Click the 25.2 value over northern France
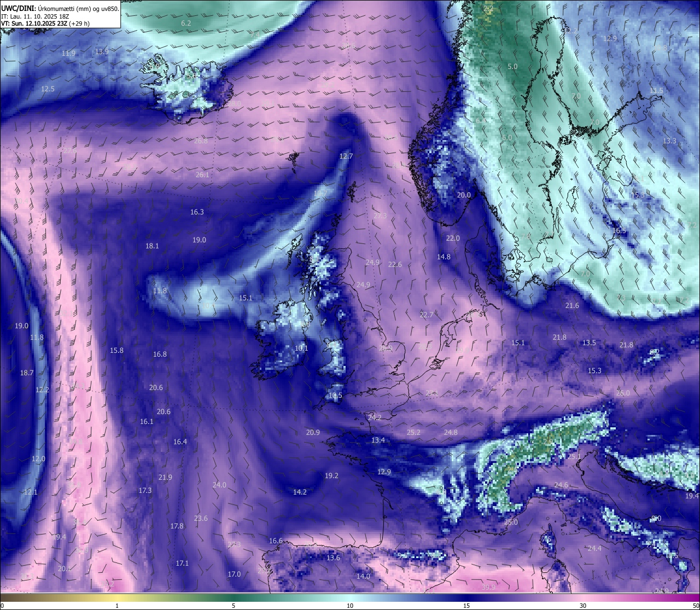Viewport: 700px width, 610px height. [x=413, y=432]
